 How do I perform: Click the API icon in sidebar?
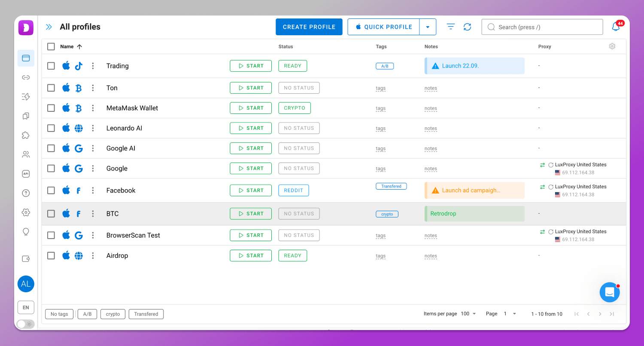click(26, 174)
